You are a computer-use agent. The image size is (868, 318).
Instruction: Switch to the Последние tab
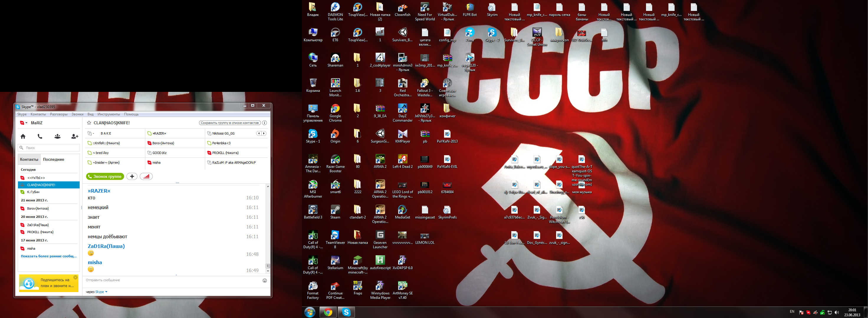(x=53, y=160)
